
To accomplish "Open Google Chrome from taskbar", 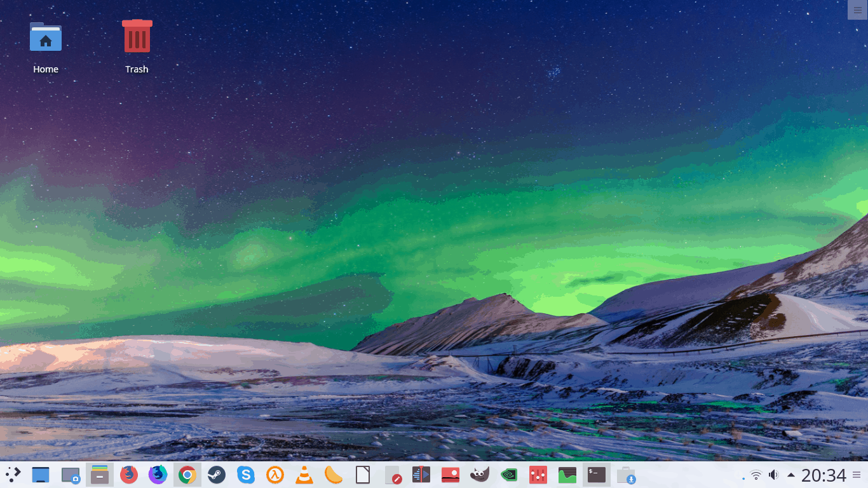I will (187, 475).
